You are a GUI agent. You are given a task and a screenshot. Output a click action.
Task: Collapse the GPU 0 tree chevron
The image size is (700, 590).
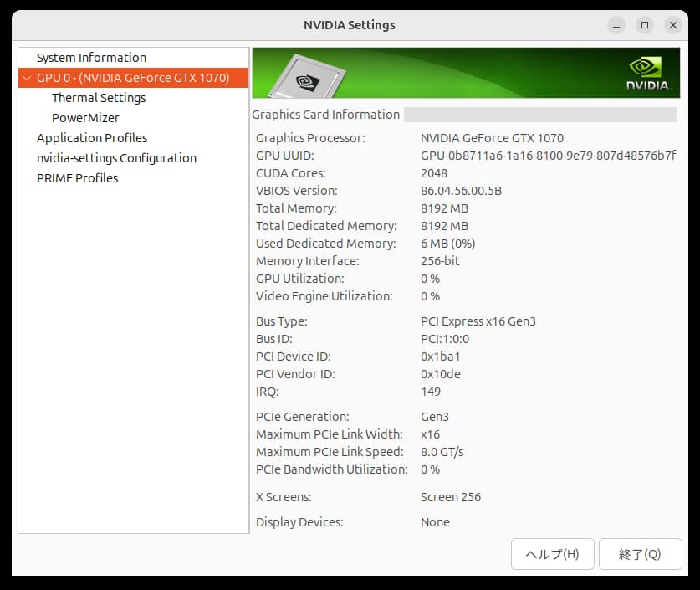[x=28, y=78]
